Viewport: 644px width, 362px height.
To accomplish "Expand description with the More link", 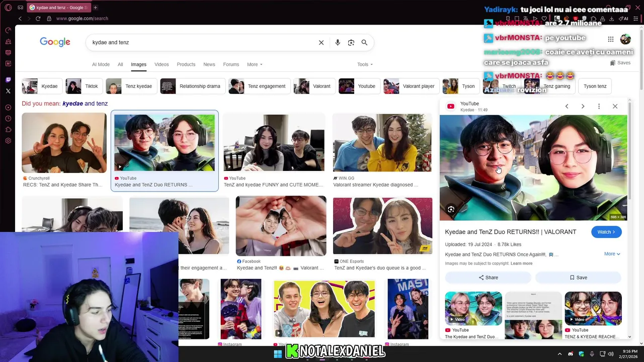I will click(612, 254).
